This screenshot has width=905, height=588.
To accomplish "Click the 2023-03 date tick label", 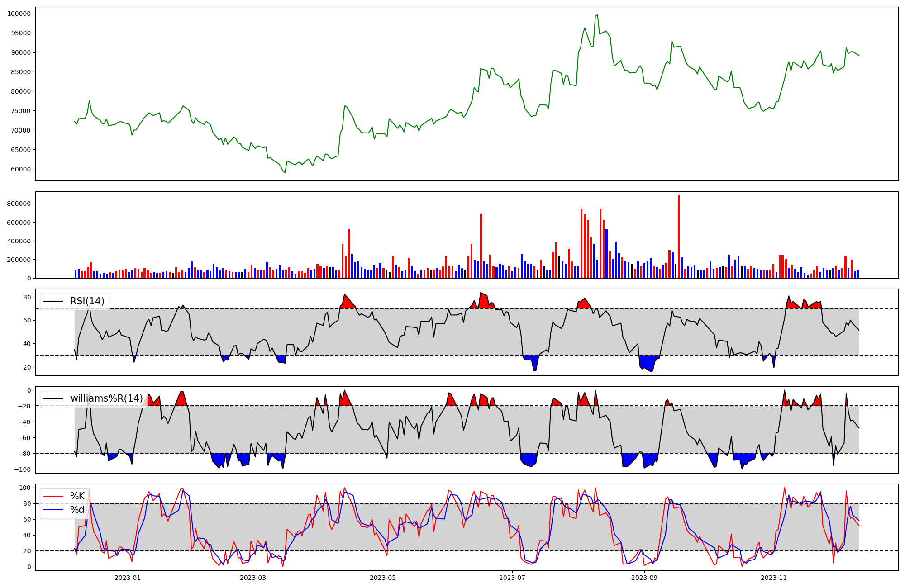I will click(x=253, y=578).
